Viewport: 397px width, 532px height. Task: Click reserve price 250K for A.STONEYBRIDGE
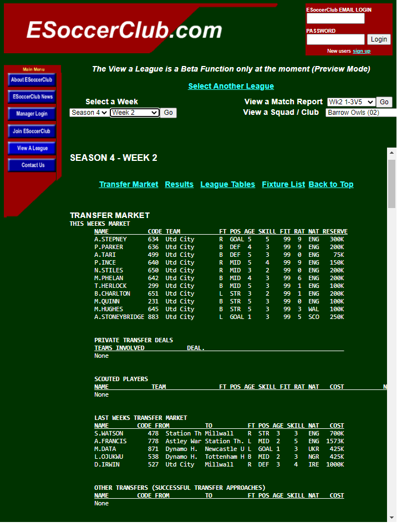click(337, 317)
